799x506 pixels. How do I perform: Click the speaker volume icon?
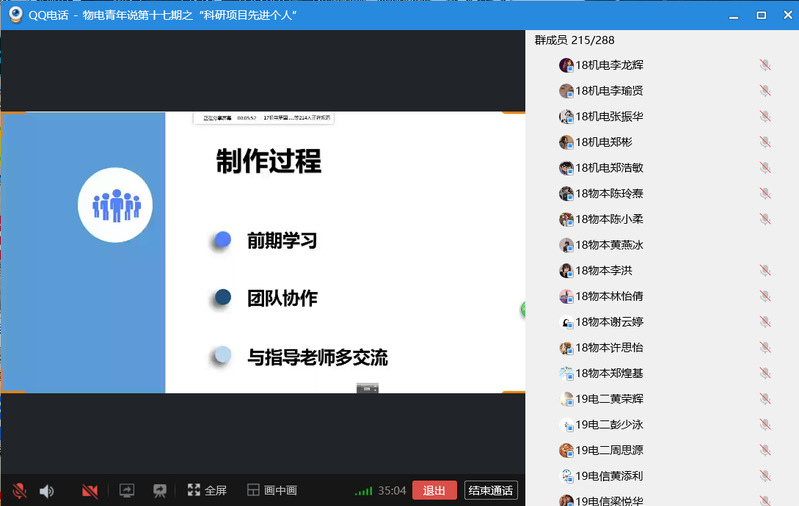pos(46,491)
